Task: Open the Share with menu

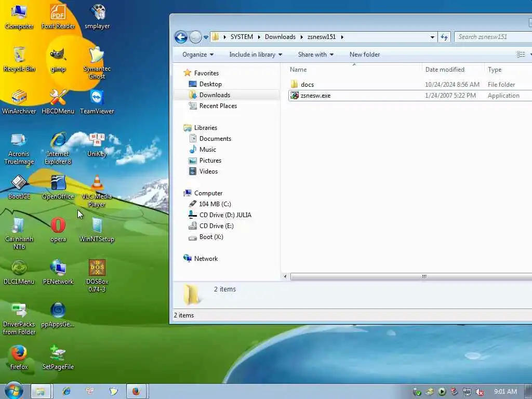Action: click(315, 55)
